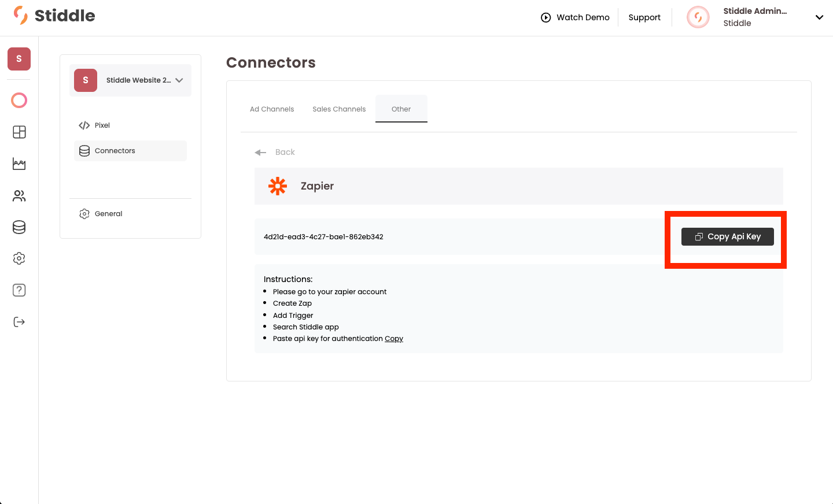The height and width of the screenshot is (504, 833).
Task: Open the analytics chart icon in sidebar
Action: [x=19, y=164]
